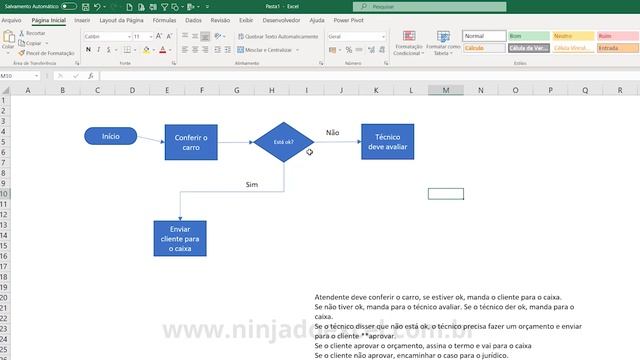The height and width of the screenshot is (360, 640).
Task: Click the Colar paste icon
Action: 8,37
